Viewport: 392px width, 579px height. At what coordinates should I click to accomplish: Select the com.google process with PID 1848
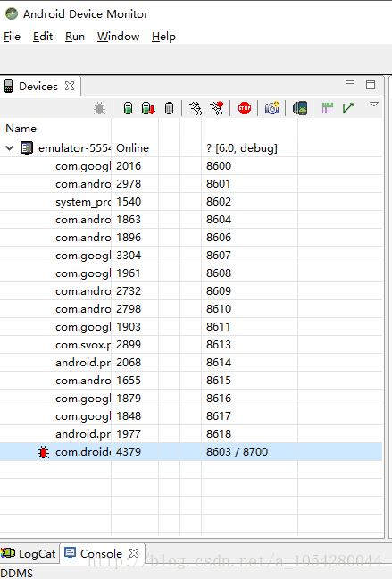tap(191, 416)
